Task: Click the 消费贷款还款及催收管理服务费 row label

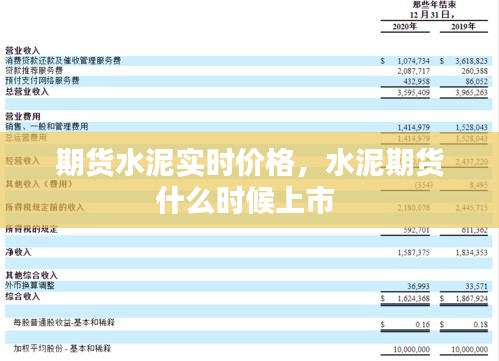Action: [63, 61]
